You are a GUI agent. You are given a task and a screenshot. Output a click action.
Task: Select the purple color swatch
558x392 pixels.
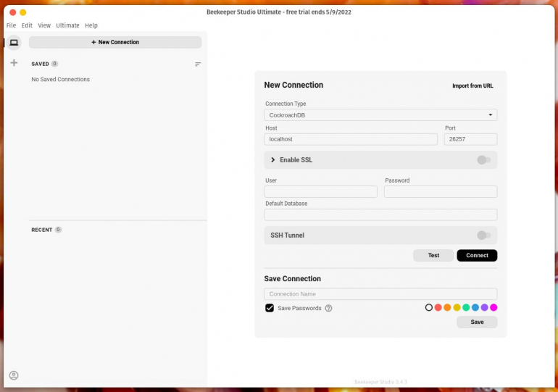click(484, 307)
